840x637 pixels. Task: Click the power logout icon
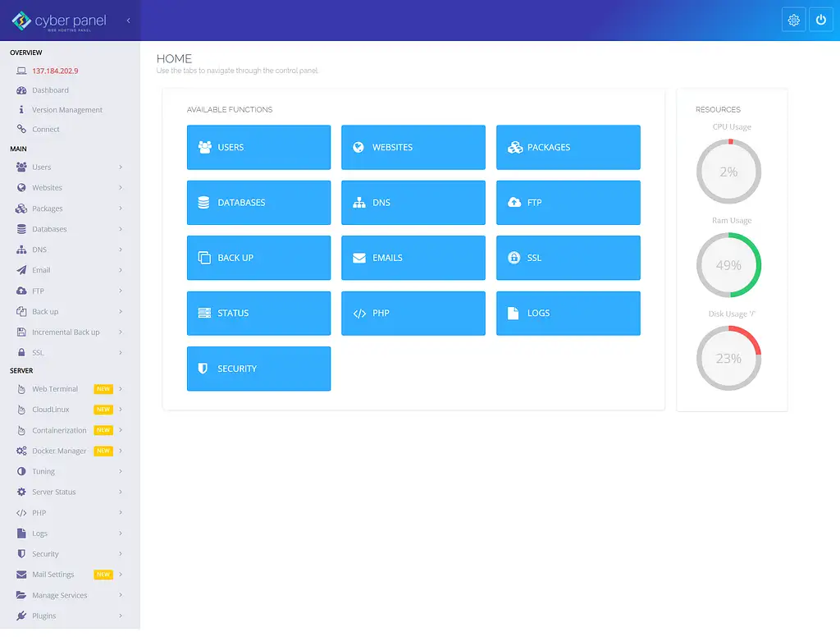820,21
